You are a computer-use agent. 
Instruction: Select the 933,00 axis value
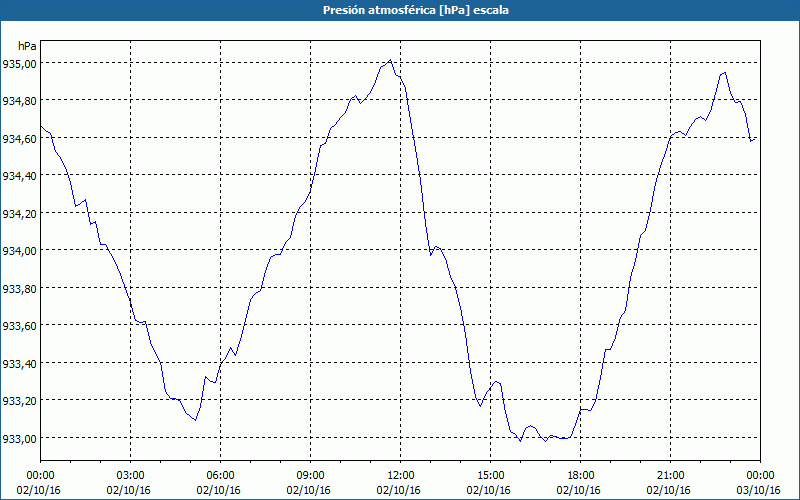[x=19, y=438]
